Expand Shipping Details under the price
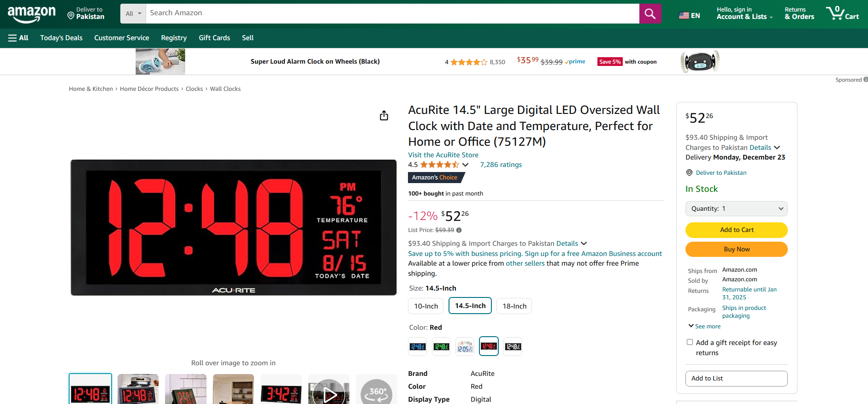Viewport: 868px width, 404px height. click(571, 244)
